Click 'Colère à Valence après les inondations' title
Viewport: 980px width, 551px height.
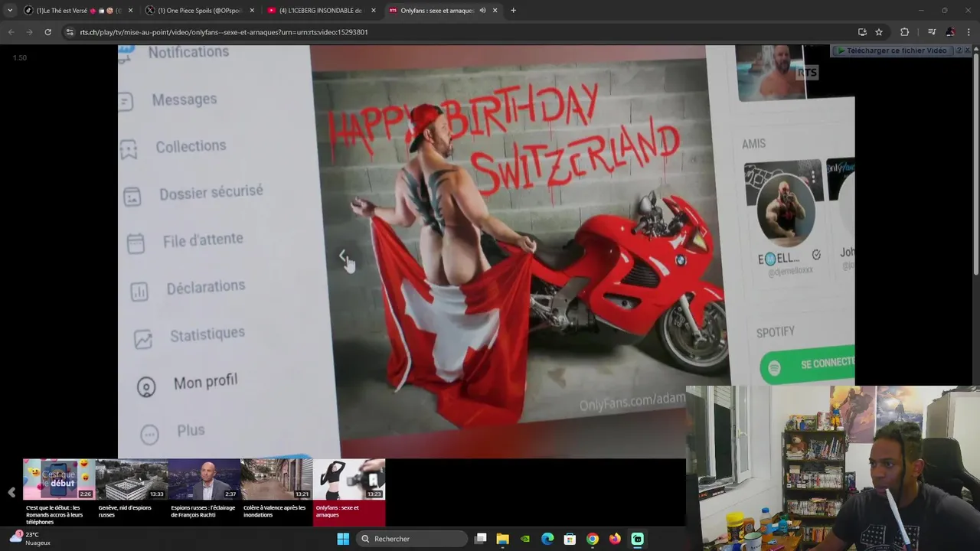point(274,511)
